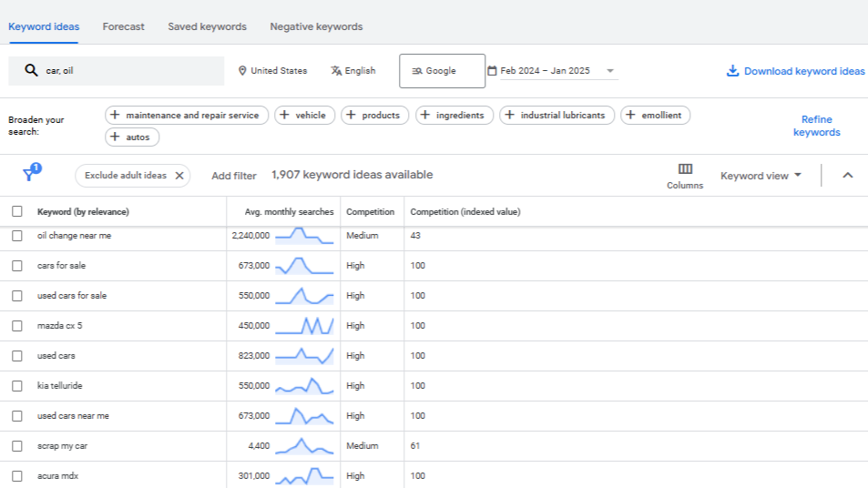Image resolution: width=868 pixels, height=488 pixels.
Task: Sort by the Competition column header
Action: [371, 212]
